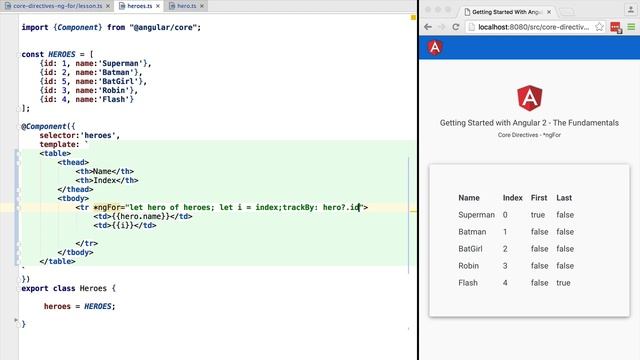640x360 pixels.
Task: Open a new browser tab
Action: coord(567,12)
